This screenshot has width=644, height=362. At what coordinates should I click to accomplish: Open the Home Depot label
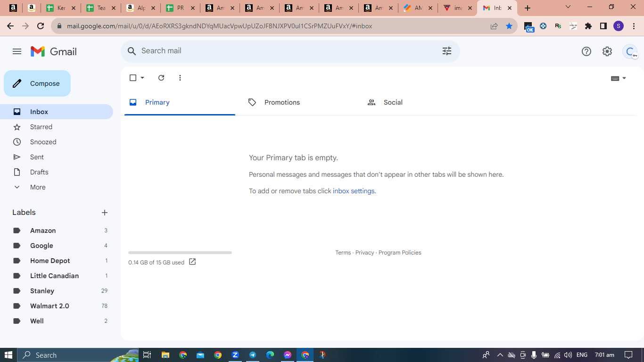click(57, 261)
